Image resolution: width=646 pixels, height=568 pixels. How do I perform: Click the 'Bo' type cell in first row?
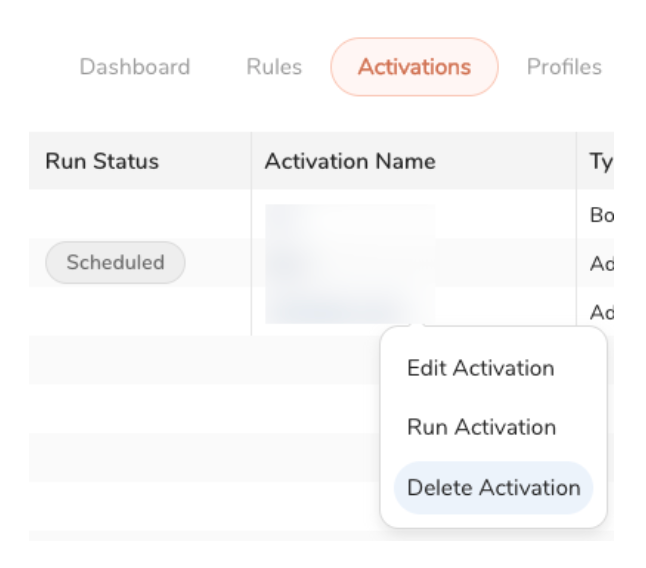tap(600, 215)
